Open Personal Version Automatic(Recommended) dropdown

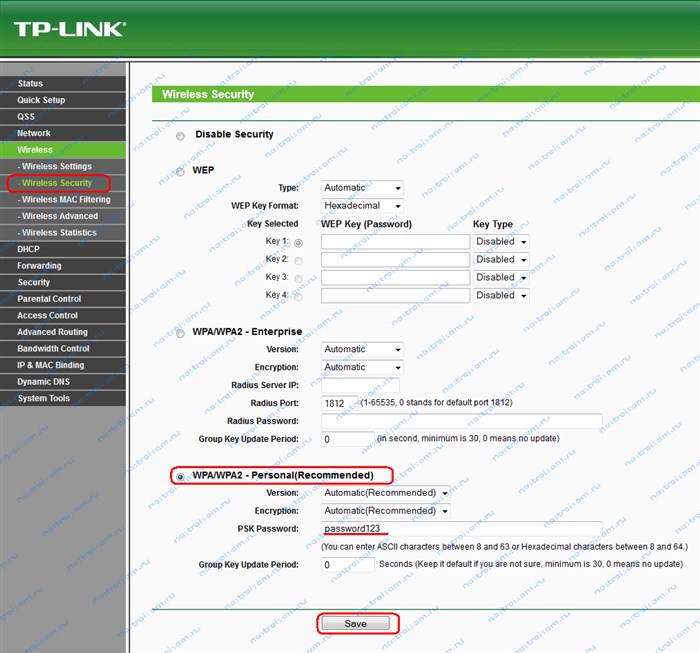[386, 493]
